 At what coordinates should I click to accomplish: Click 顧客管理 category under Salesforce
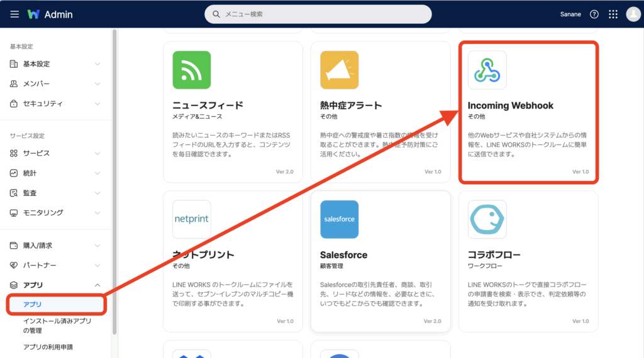(x=331, y=266)
